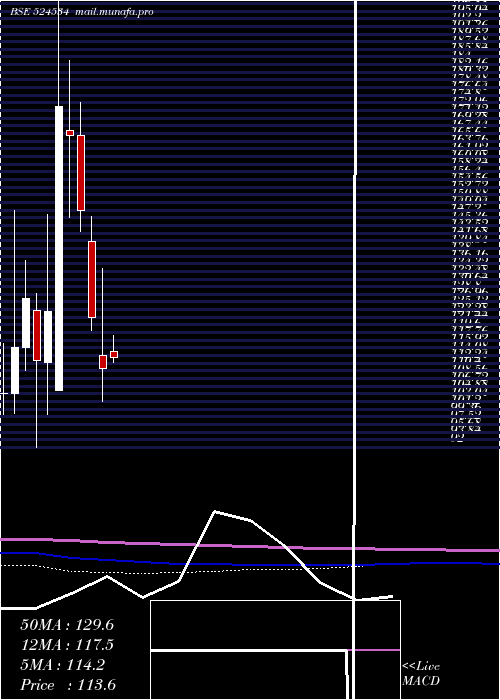Screen dimensions: 500x700
Task: Click the mail.munafa.pro site label
Action: 114,12
